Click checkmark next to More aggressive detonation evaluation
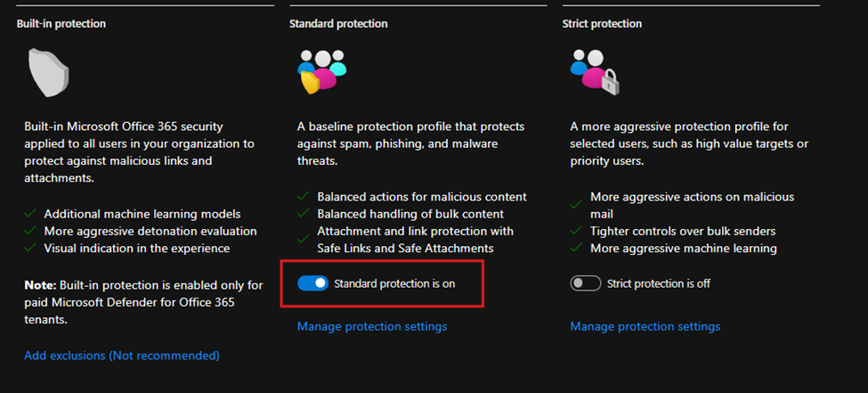The height and width of the screenshot is (393, 868). (30, 231)
